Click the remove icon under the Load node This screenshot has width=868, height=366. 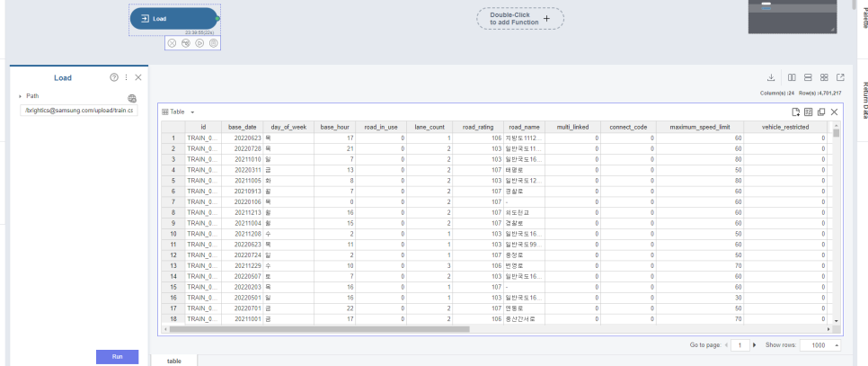[173, 43]
